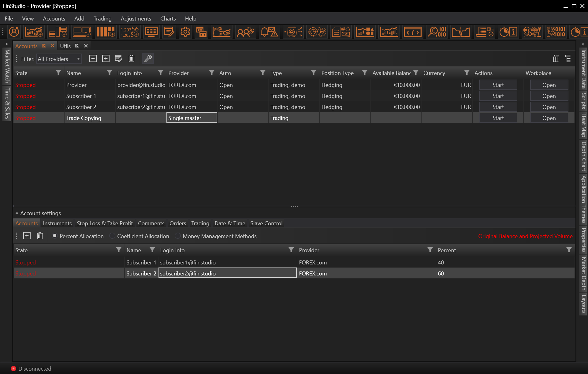The width and height of the screenshot is (588, 374).
Task: Collapse the Account settings section
Action: 17,213
